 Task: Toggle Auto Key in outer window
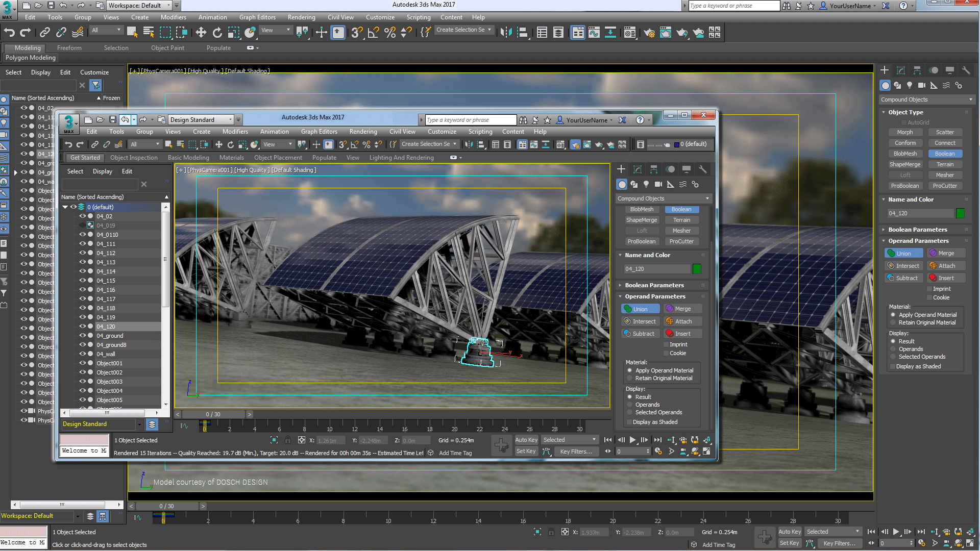(789, 532)
